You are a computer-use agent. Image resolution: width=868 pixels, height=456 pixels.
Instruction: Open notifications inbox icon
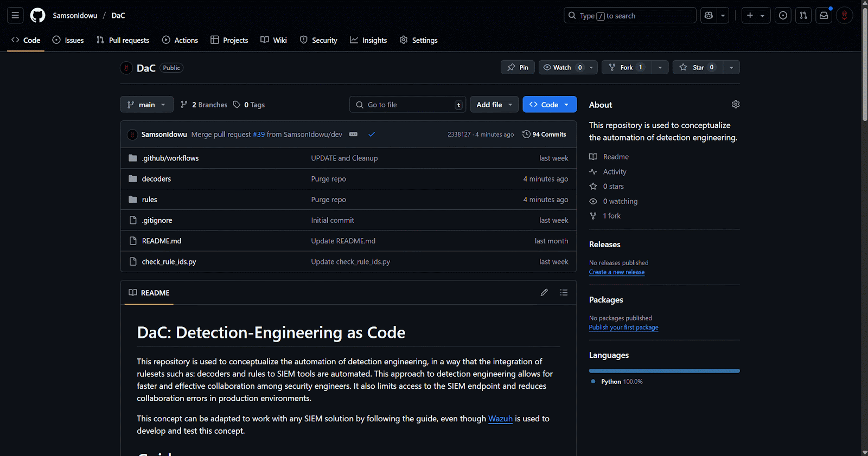click(x=824, y=15)
